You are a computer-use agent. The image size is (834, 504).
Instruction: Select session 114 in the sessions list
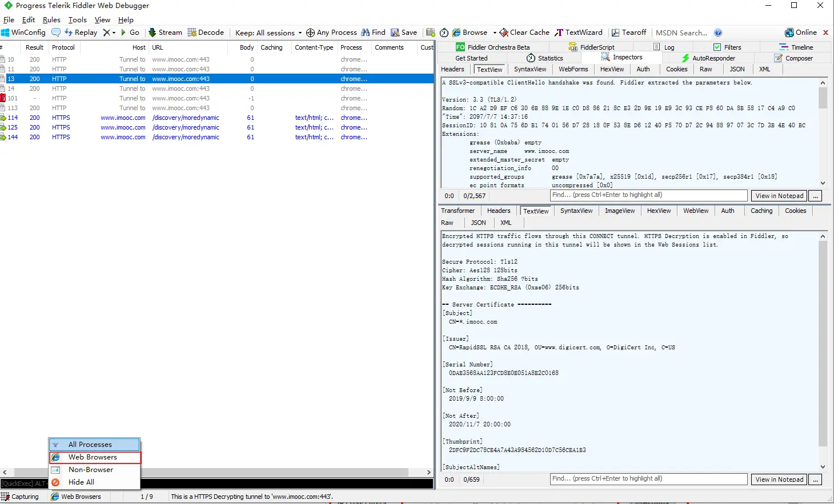pos(217,118)
